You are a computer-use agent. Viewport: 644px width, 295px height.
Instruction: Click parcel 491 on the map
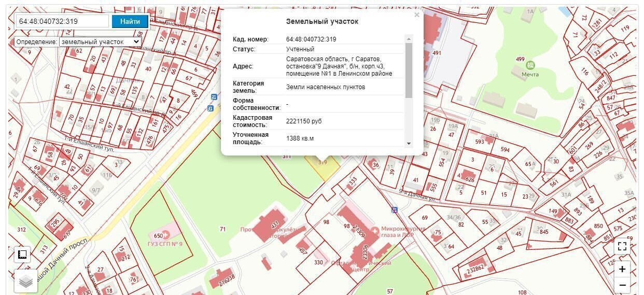(437, 53)
